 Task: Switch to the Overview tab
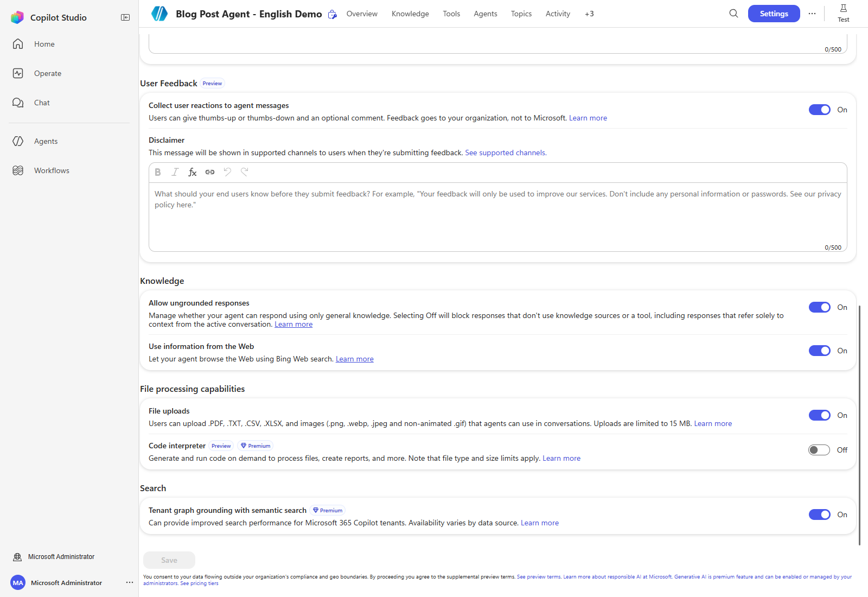click(x=362, y=14)
